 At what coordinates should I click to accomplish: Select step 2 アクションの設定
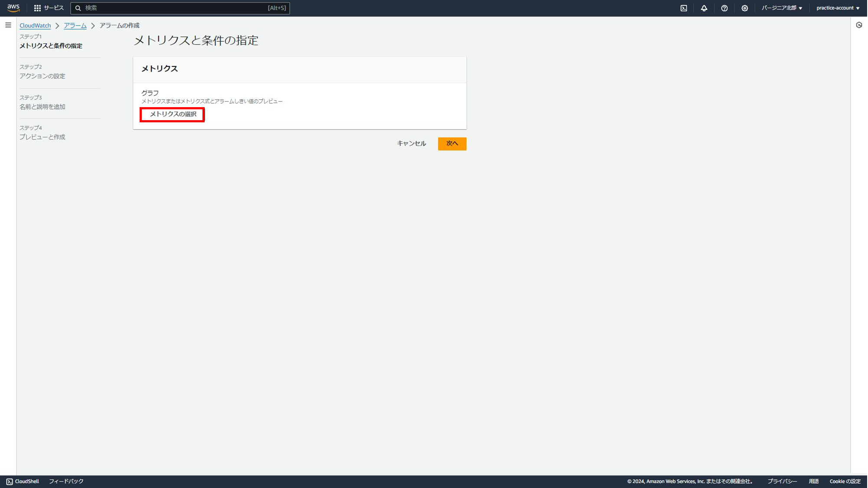(42, 76)
